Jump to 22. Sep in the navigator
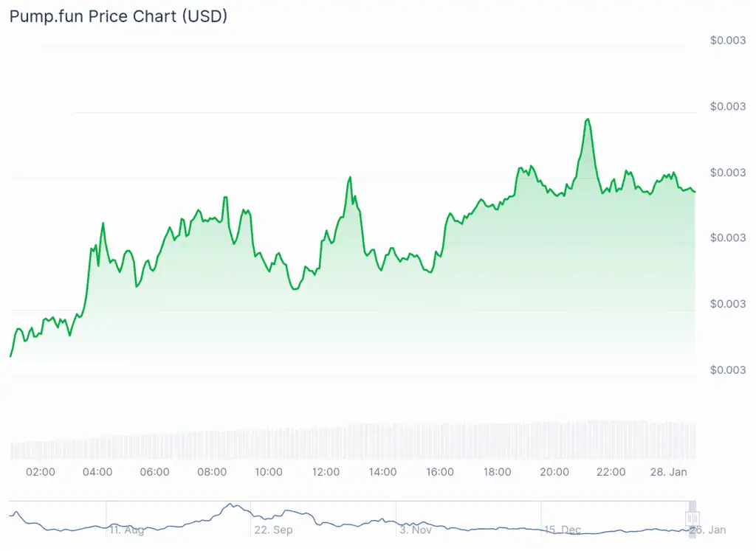Viewport: 756px width, 551px height. 272,530
